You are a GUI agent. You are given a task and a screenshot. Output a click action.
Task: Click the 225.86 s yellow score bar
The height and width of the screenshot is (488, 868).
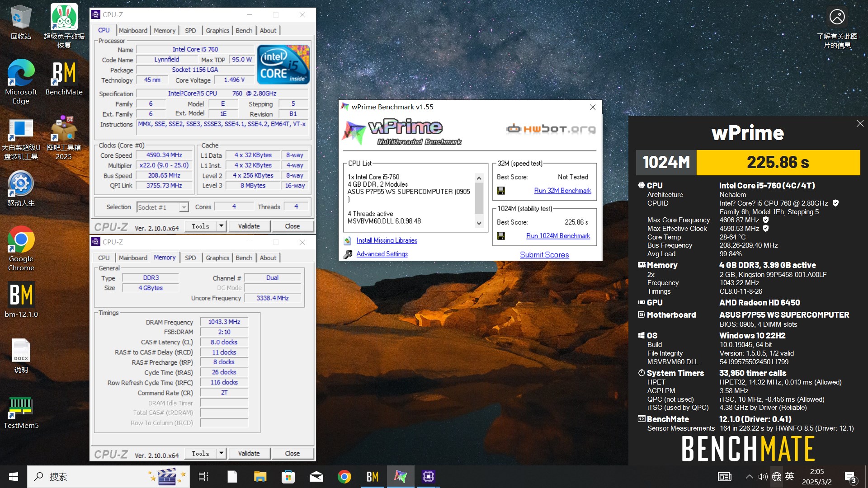coord(778,162)
